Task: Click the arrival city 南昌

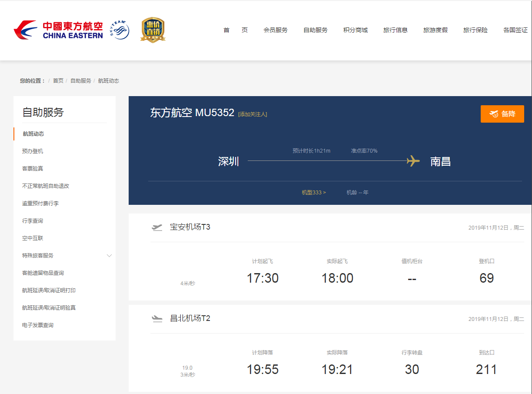Action: 440,161
